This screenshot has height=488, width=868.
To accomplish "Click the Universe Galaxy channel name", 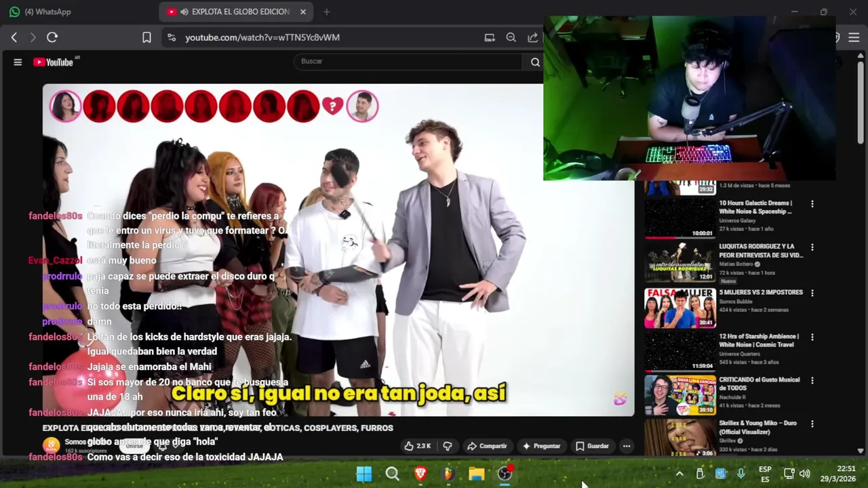I will (x=738, y=220).
